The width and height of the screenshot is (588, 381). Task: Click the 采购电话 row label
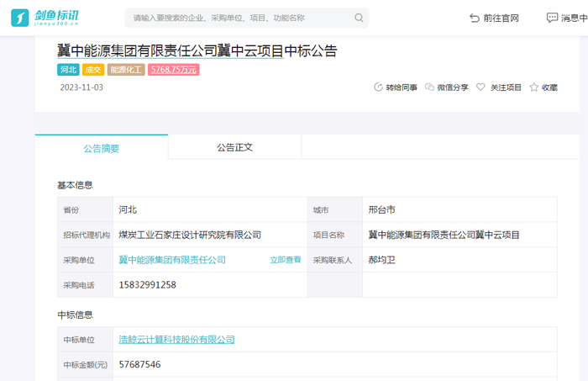79,285
